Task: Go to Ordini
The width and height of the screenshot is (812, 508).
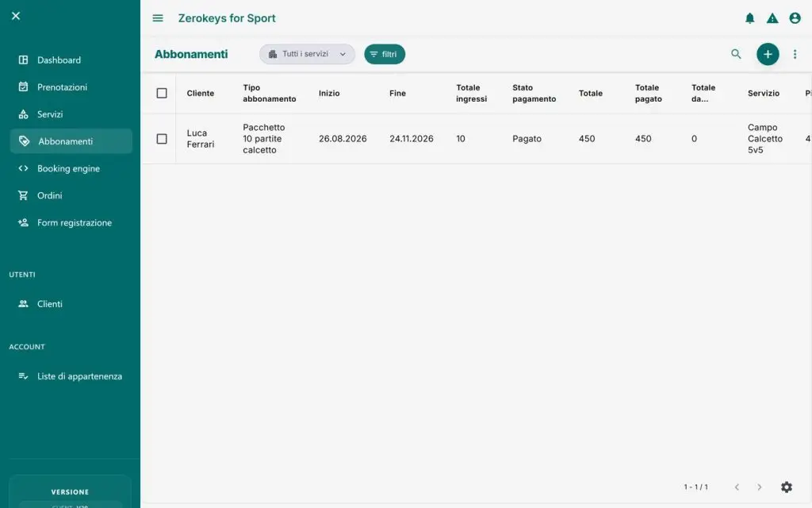Action: (71, 195)
